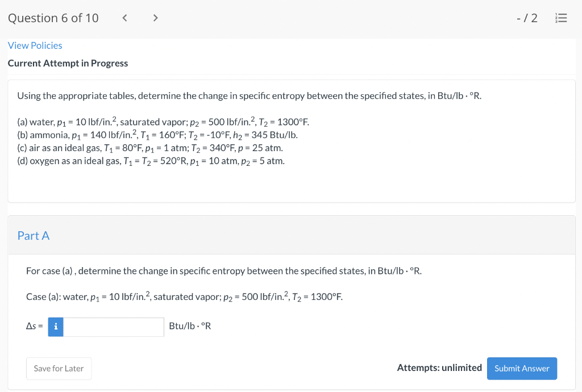
Task: Select the question overview icon at top right
Action: pyautogui.click(x=561, y=18)
